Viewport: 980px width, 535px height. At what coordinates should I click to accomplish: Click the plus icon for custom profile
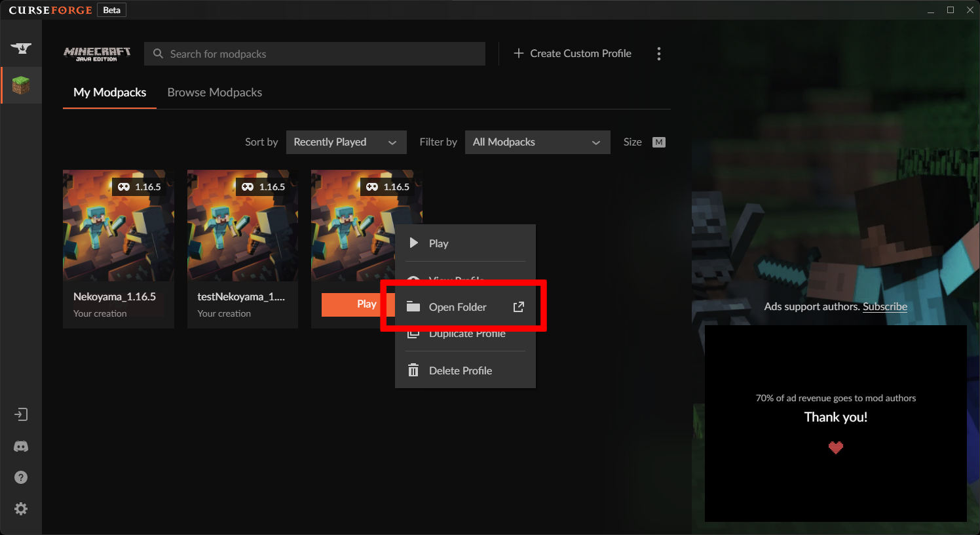(519, 53)
